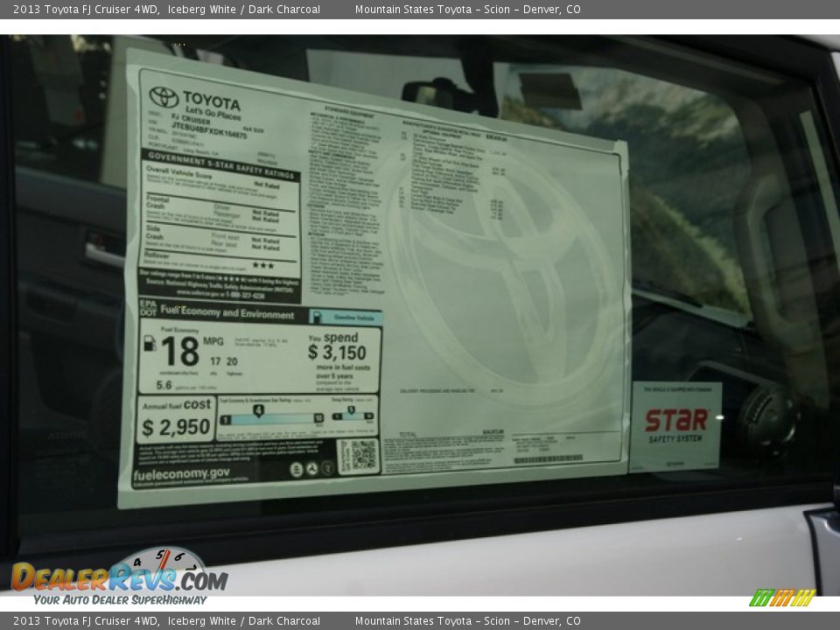The height and width of the screenshot is (630, 840).
Task: Click the Smog Rating slider marked 5
Action: [x=353, y=415]
